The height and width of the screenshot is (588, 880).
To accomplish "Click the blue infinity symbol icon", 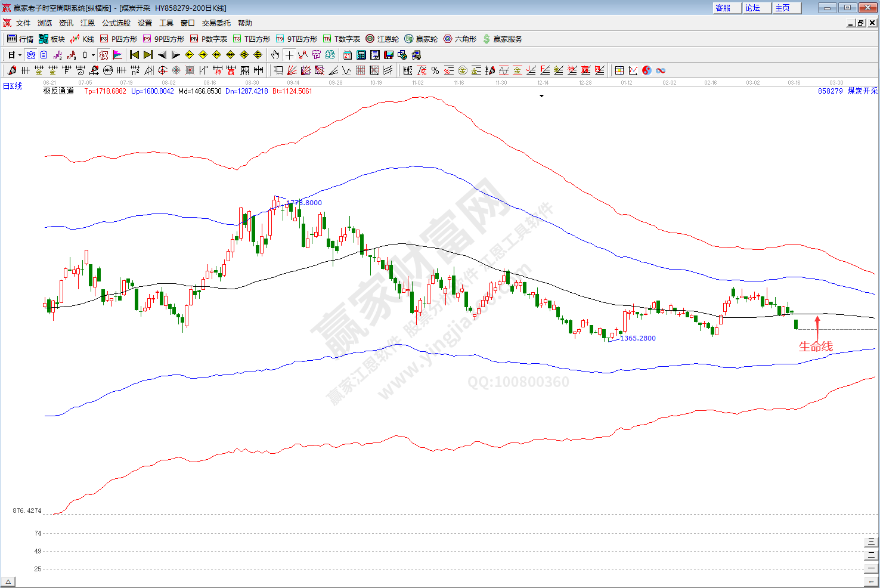I will 661,70.
